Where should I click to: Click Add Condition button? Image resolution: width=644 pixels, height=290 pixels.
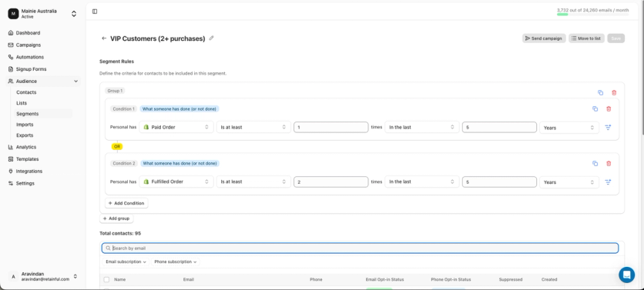tap(126, 203)
